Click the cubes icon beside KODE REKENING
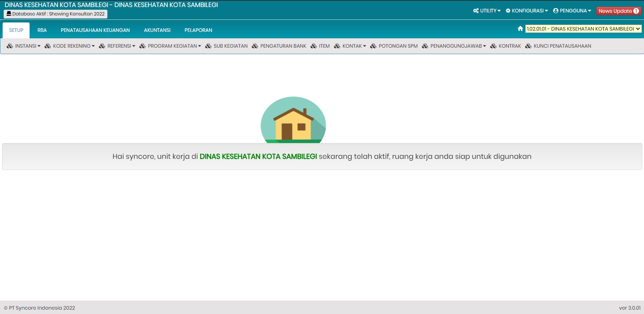Image resolution: width=644 pixels, height=314 pixels. (x=48, y=46)
